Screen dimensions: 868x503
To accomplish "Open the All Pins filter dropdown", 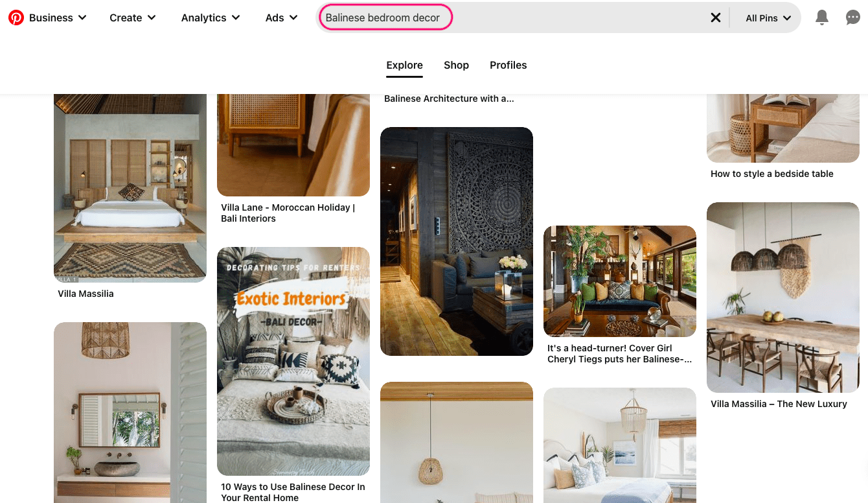I will pyautogui.click(x=768, y=18).
